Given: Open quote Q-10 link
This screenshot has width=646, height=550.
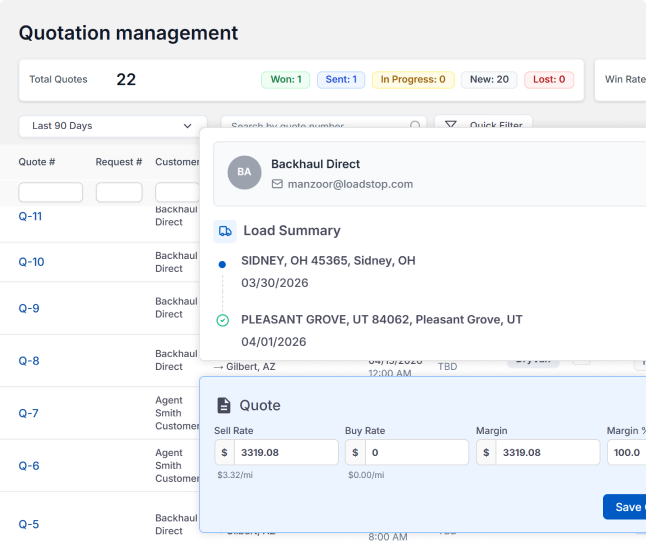Looking at the screenshot, I should coord(31,262).
